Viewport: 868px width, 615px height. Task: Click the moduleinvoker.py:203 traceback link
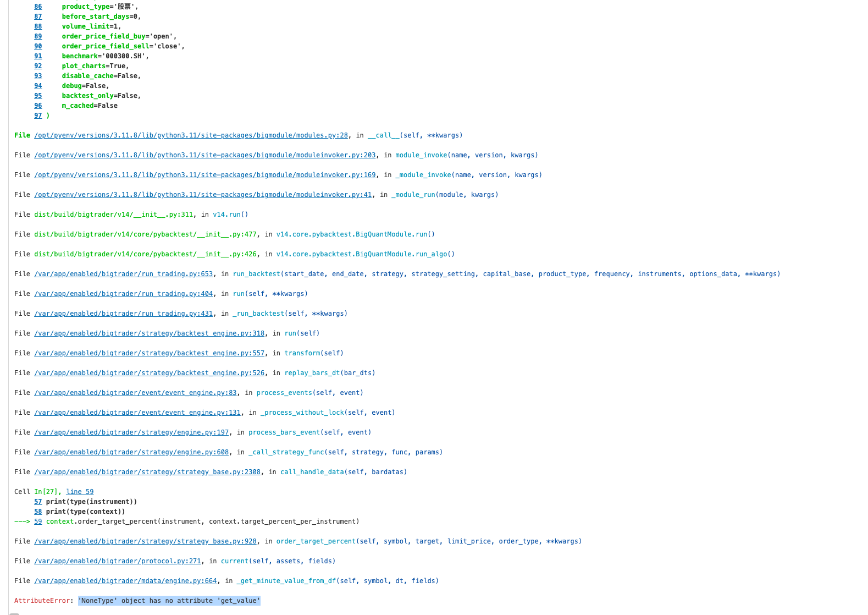(x=204, y=155)
